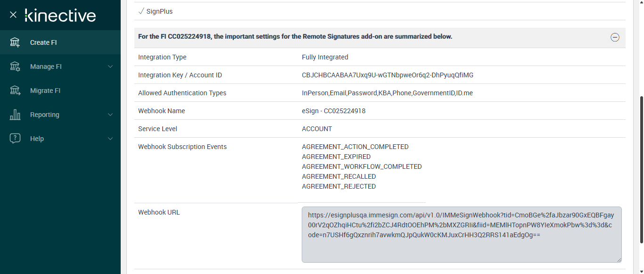644x274 pixels.
Task: Close the sidebar with X icon
Action: click(x=13, y=15)
